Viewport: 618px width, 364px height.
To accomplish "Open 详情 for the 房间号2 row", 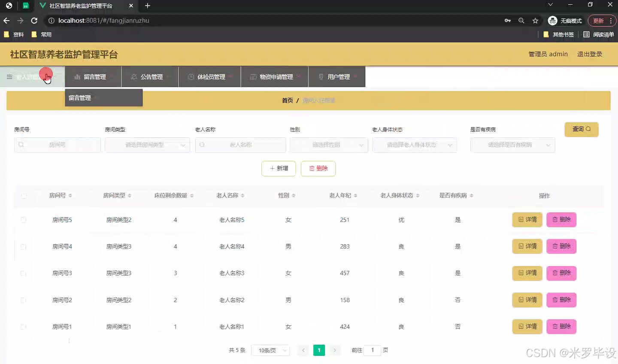I will (527, 300).
